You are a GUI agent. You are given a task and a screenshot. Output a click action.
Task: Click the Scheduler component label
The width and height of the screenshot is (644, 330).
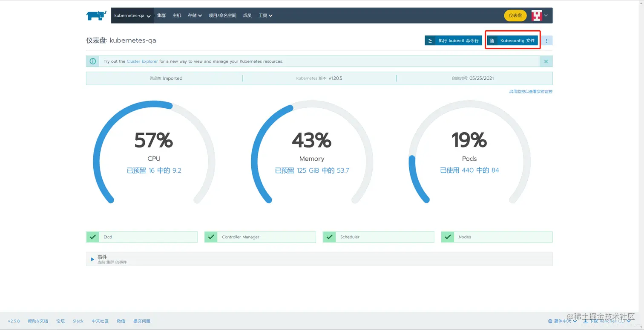pyautogui.click(x=350, y=237)
